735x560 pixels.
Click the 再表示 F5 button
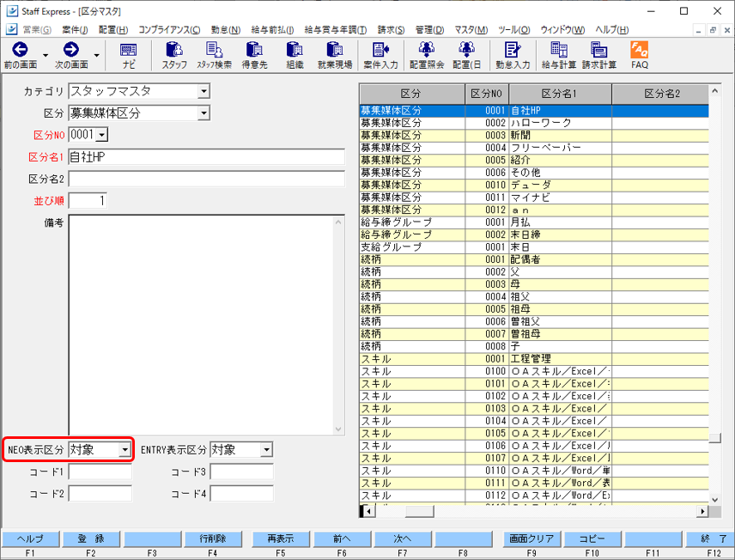(x=281, y=539)
